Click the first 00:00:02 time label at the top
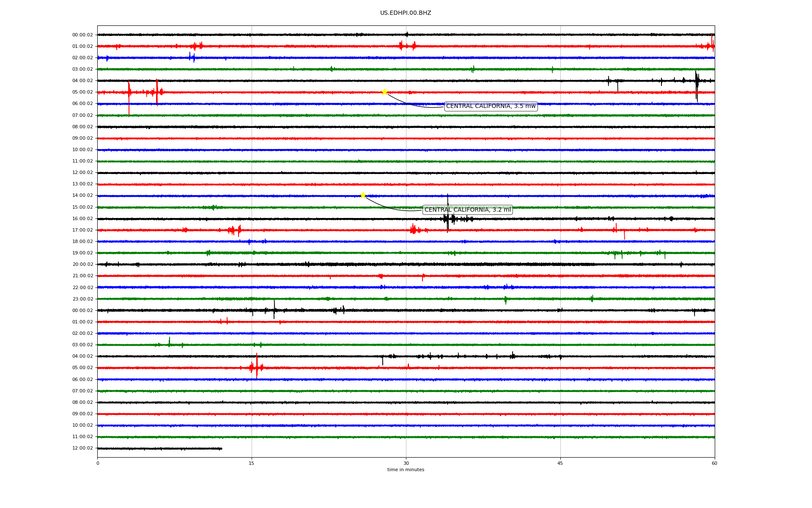812x508 pixels. coord(82,35)
